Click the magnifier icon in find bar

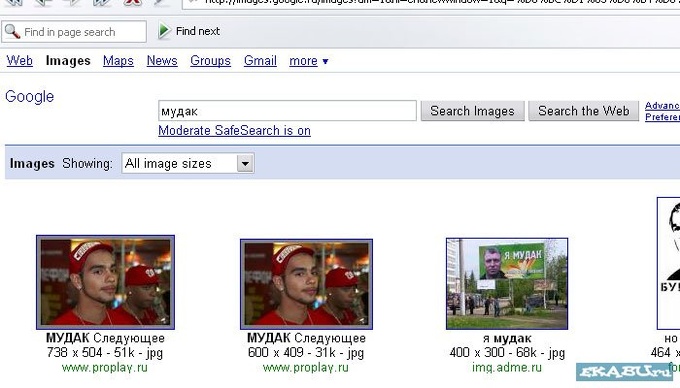pos(12,31)
